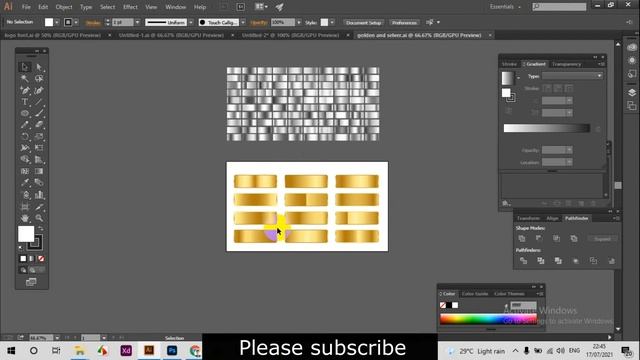This screenshot has width=640, height=360.
Task: Open the Artboards panel from dock
Action: [x=632, y=106]
